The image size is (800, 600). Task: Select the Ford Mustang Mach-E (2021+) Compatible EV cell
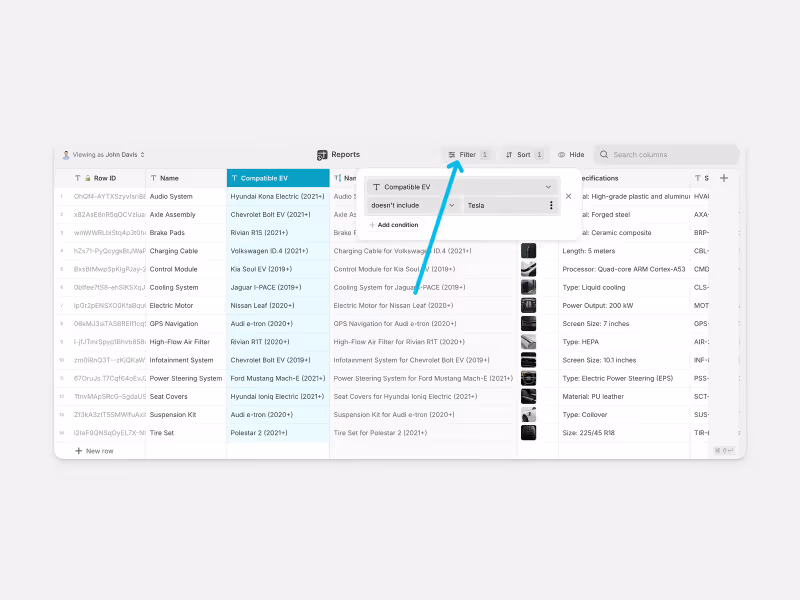pos(278,378)
